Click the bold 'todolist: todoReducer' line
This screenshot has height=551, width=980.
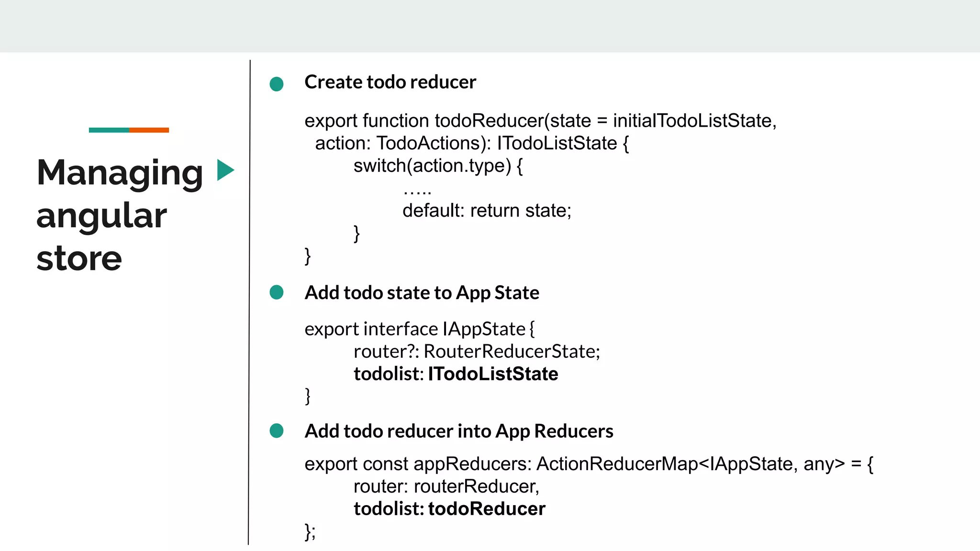click(x=449, y=509)
